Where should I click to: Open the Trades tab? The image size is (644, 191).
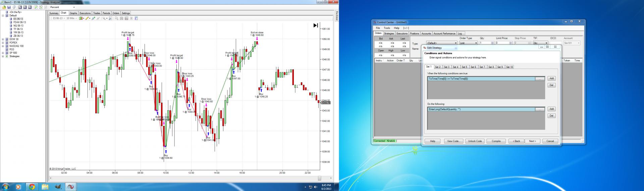tap(97, 13)
